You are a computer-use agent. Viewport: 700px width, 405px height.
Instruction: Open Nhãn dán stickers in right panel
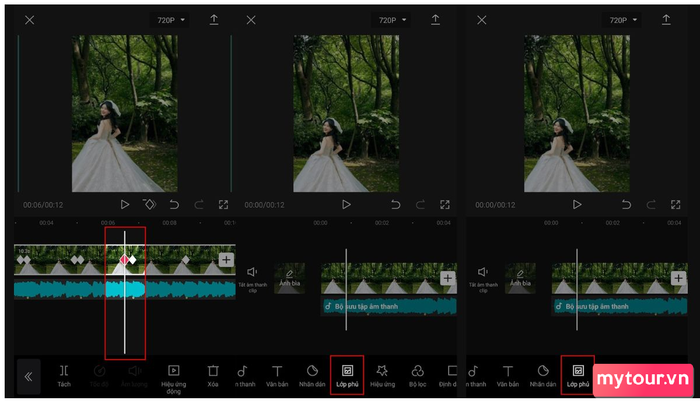[x=543, y=376]
